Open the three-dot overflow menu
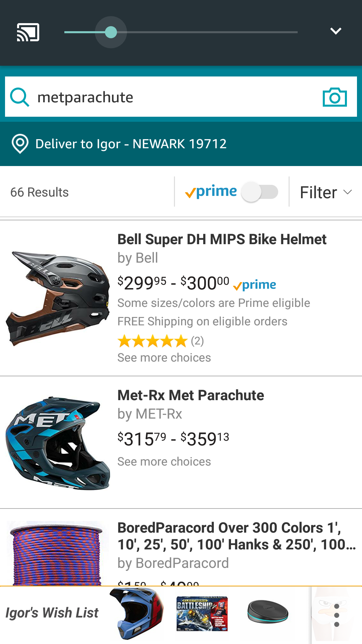Image resolution: width=362 pixels, height=644 pixels. 337,615
